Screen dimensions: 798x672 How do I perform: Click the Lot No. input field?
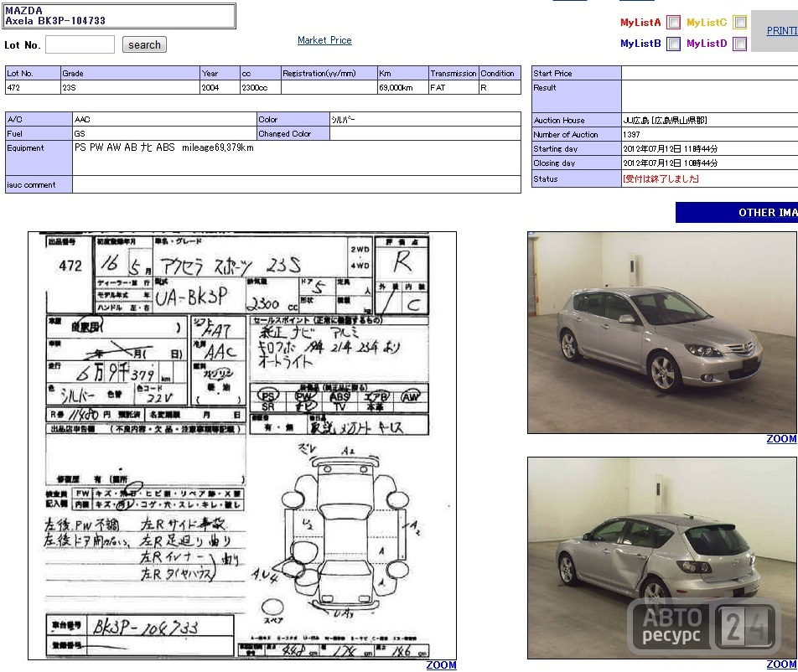80,44
